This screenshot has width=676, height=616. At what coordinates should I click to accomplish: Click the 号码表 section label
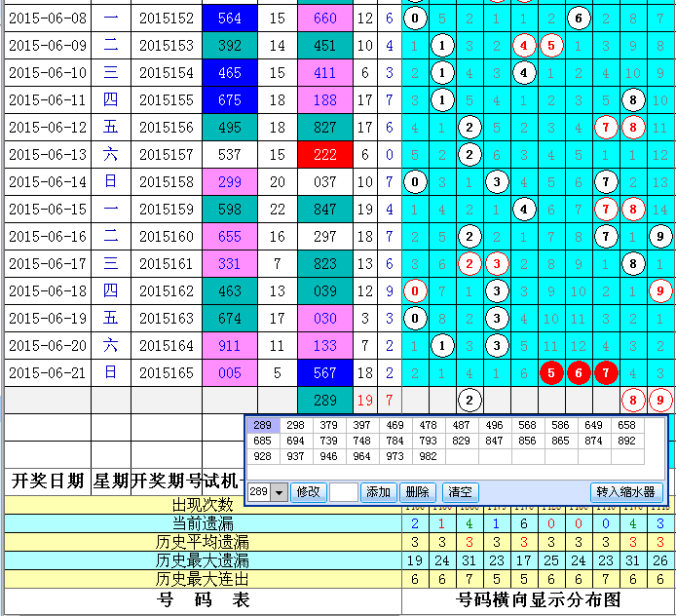(203, 600)
